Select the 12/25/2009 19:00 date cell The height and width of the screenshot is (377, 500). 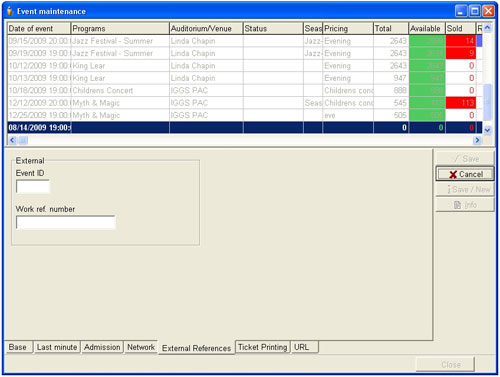tap(39, 115)
